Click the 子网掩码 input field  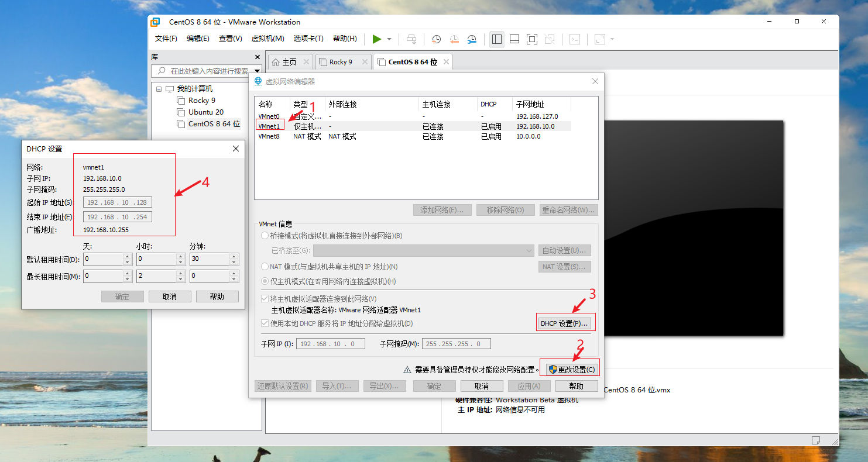tap(457, 344)
